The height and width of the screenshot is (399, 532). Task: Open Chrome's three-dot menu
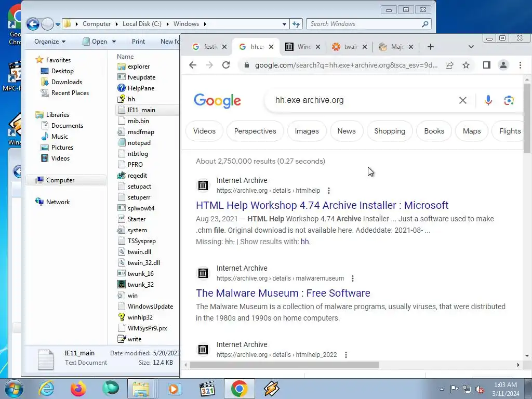tap(520, 65)
